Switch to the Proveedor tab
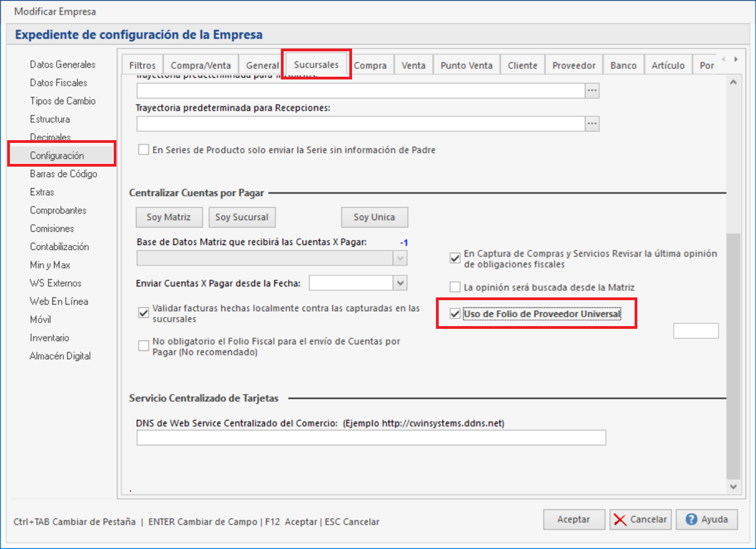 (x=573, y=65)
